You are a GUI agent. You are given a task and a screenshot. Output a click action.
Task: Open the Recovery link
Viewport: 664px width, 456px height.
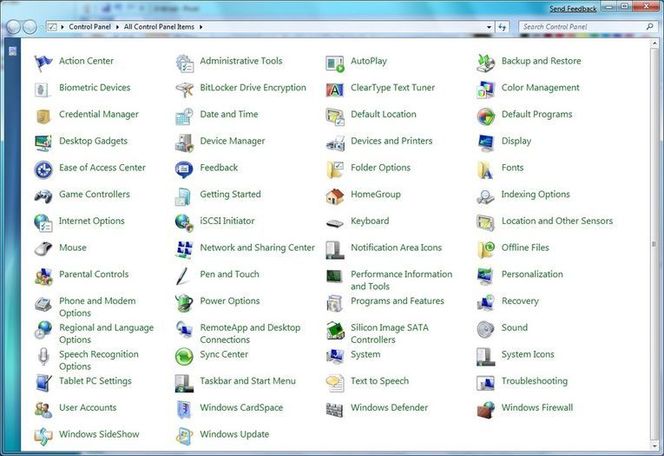pyautogui.click(x=520, y=301)
